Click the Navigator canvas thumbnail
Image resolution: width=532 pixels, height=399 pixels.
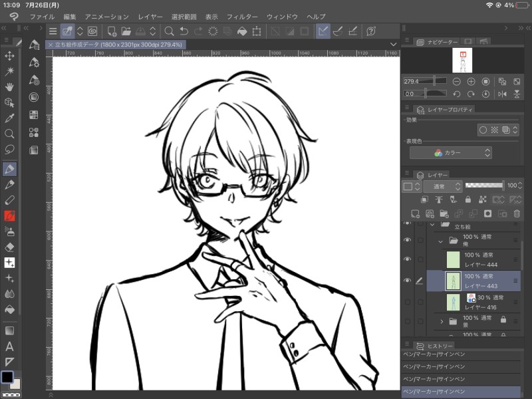point(462,61)
